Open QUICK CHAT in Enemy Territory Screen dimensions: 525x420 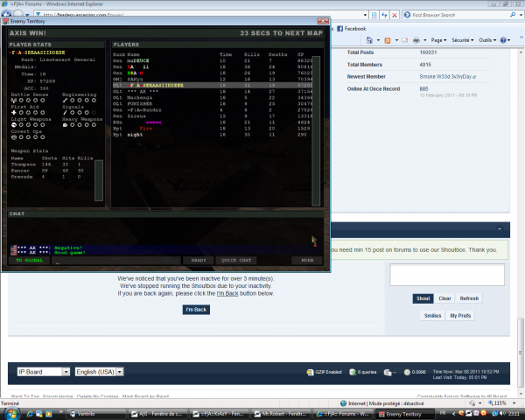tap(236, 260)
